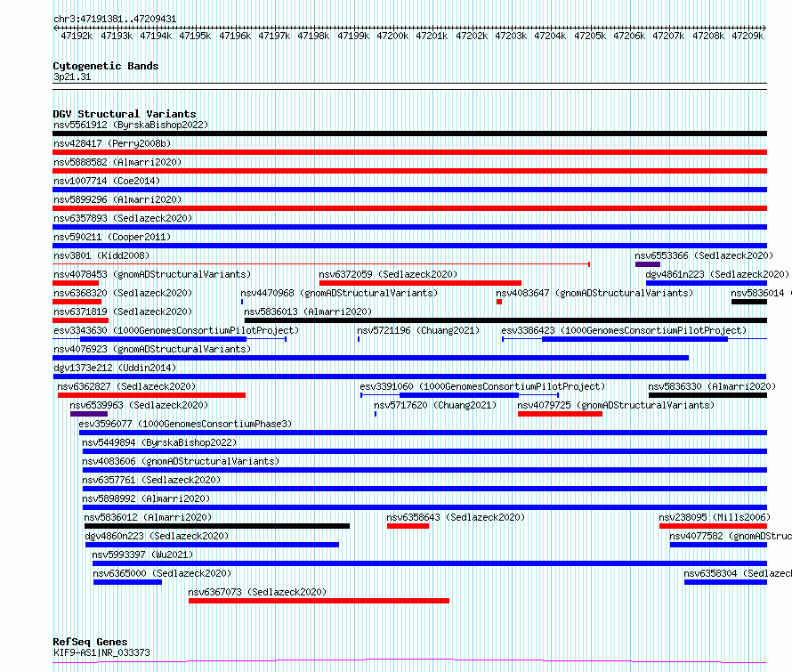Select the esv3343630 1000Genomes pilot label
792x672 pixels.
(176, 330)
